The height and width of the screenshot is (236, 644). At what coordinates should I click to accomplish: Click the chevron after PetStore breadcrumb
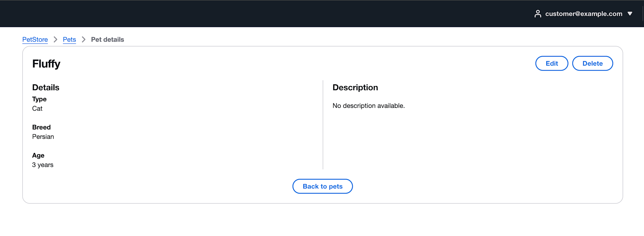[x=55, y=40]
